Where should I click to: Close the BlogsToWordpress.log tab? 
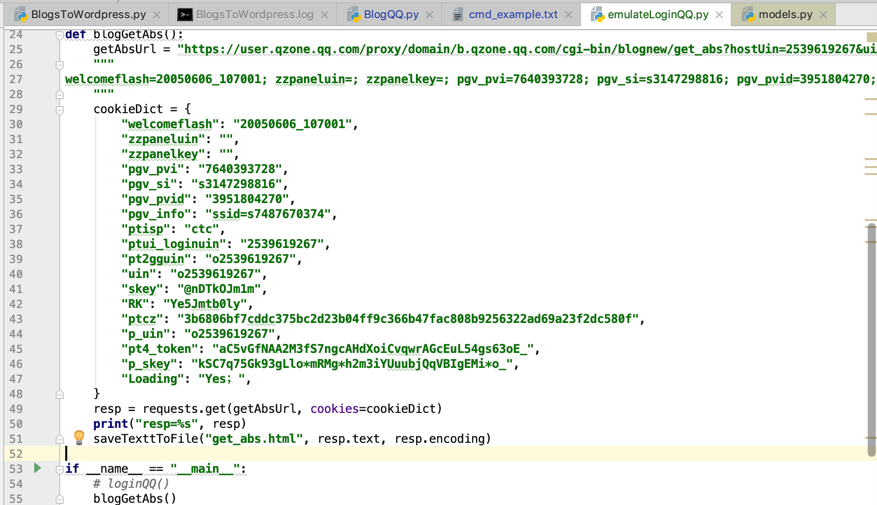click(324, 15)
